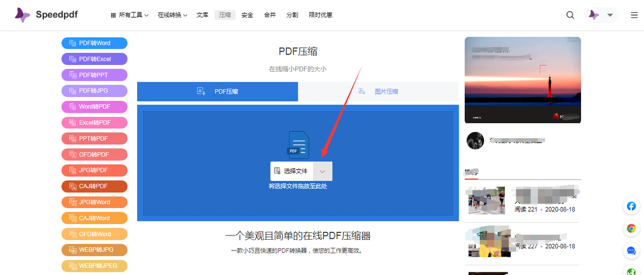The height and width of the screenshot is (275, 644).
Task: Click PDF转PPT sidebar button
Action: click(x=95, y=75)
